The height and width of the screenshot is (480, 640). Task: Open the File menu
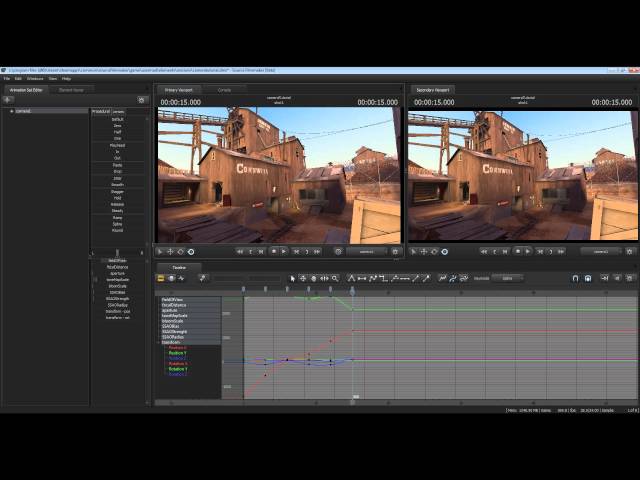tap(7, 78)
